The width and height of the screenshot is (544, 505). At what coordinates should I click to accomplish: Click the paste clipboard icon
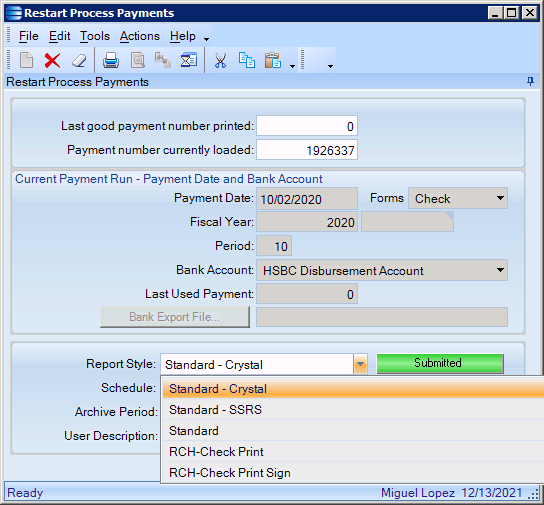click(x=273, y=61)
